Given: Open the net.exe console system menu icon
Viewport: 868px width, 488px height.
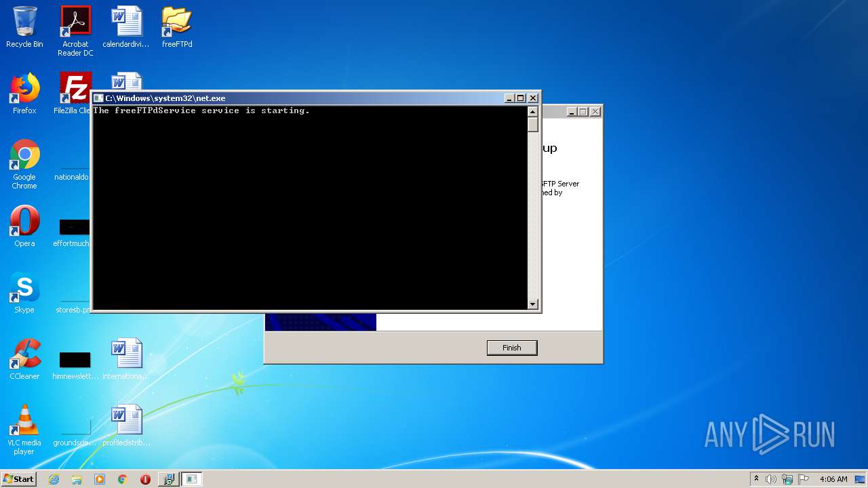Looking at the screenshot, I should click(98, 98).
